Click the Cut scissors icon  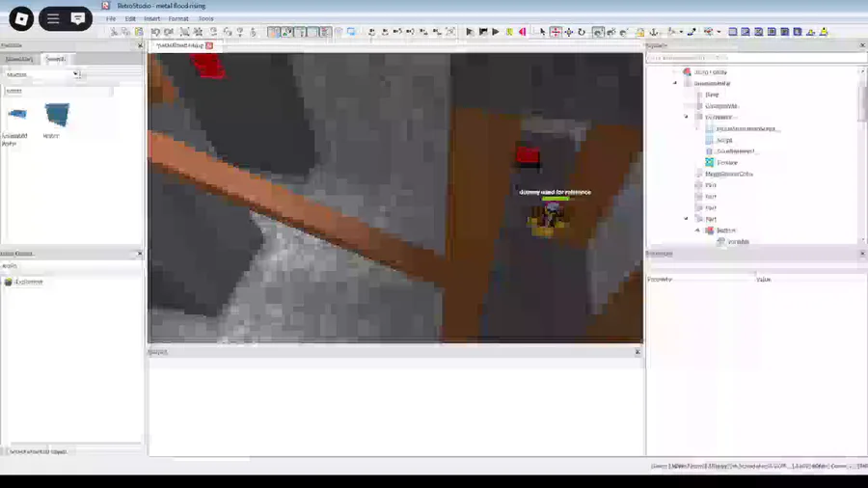(x=114, y=32)
